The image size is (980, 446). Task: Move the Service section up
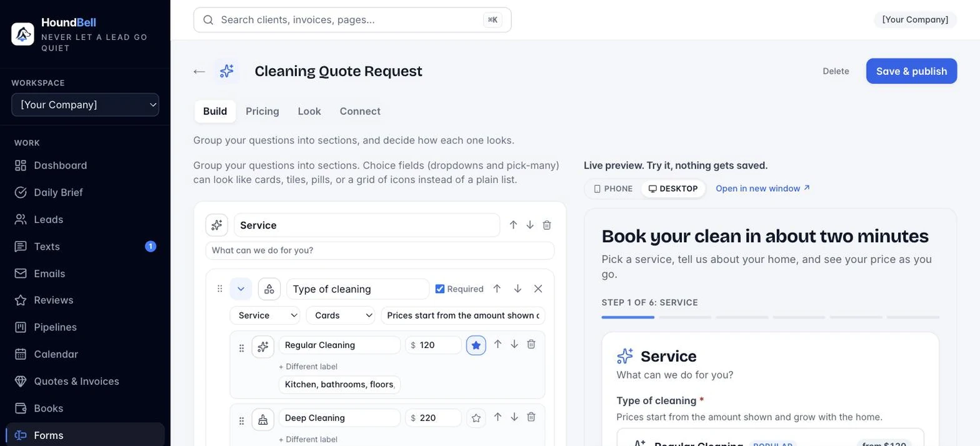[513, 225]
